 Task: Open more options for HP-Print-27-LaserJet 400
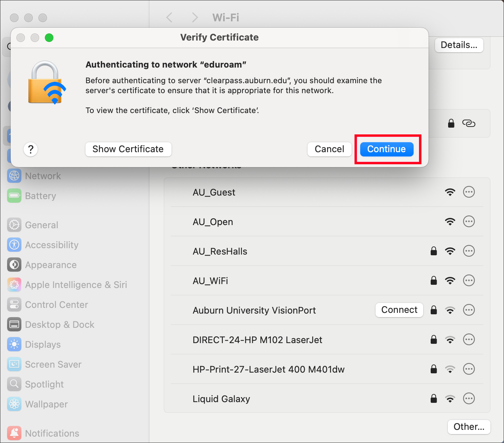click(469, 369)
